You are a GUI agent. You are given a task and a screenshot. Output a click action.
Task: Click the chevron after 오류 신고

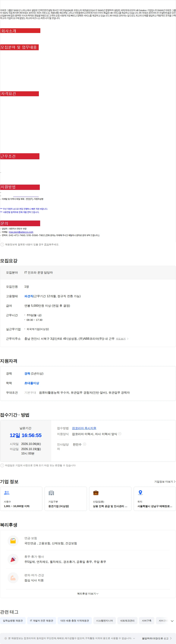coord(171,639)
